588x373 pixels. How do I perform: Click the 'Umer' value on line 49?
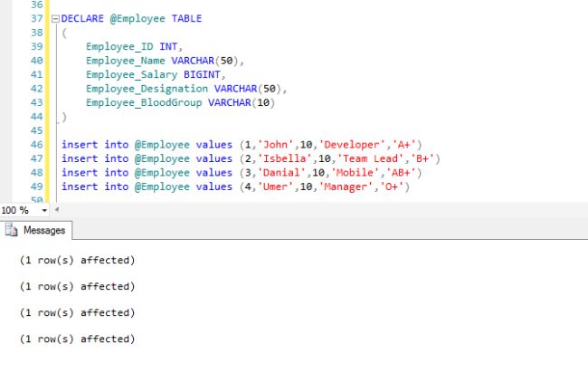(x=276, y=186)
